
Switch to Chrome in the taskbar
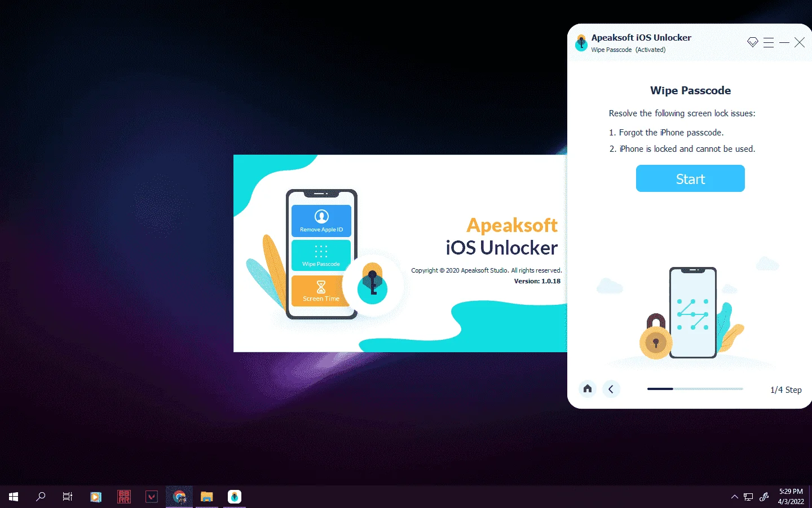[179, 497]
